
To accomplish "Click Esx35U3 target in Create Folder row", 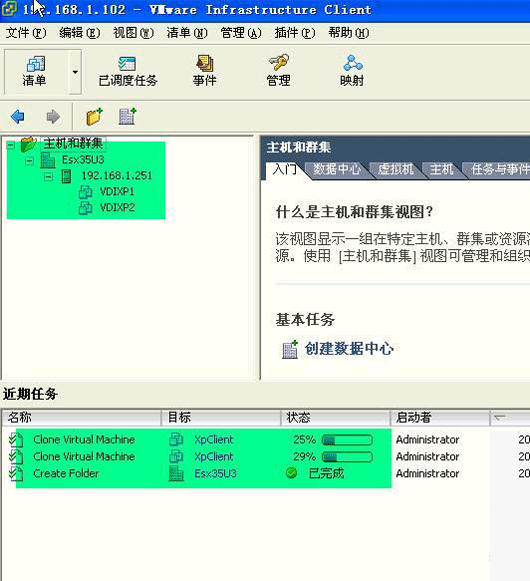I will pyautogui.click(x=215, y=474).
